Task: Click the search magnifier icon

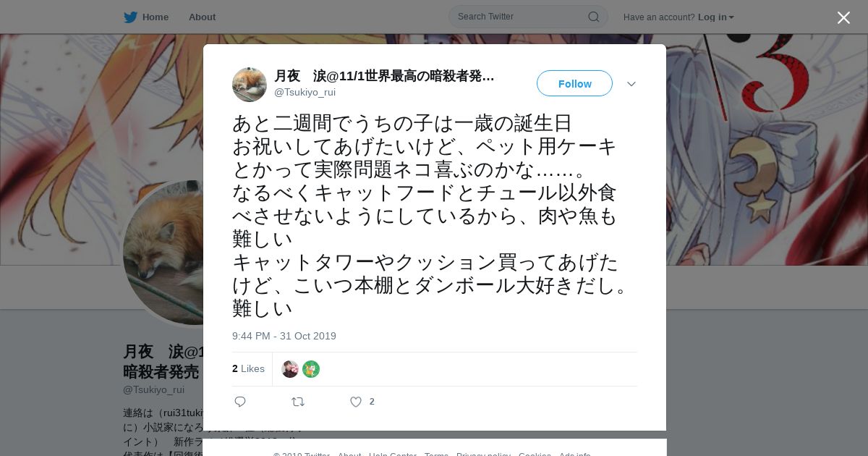Action: (x=593, y=17)
